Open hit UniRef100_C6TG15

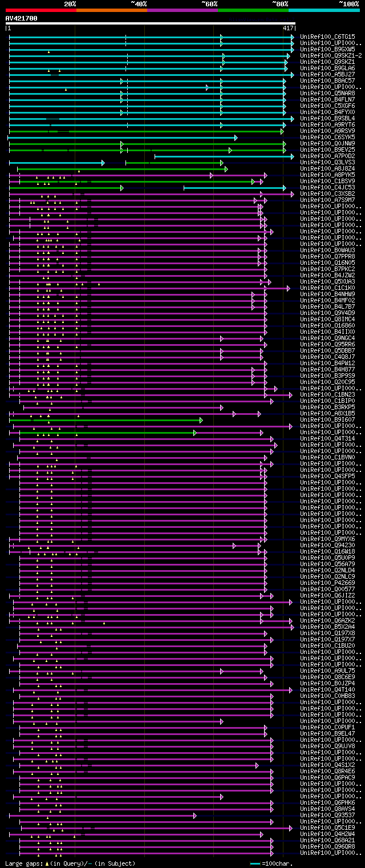[x=327, y=37]
